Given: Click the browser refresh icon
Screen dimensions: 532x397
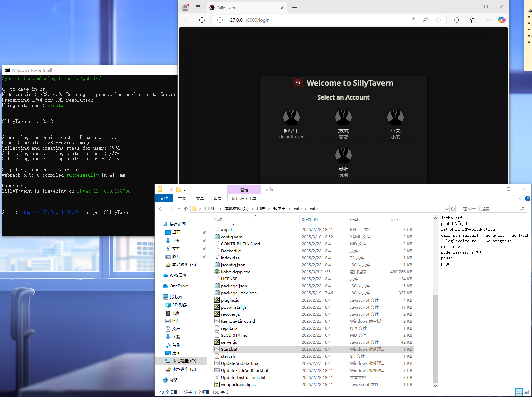Looking at the screenshot, I should point(202,20).
